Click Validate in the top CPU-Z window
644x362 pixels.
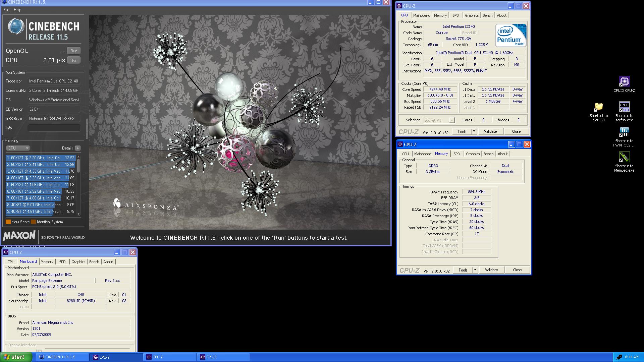pos(490,132)
